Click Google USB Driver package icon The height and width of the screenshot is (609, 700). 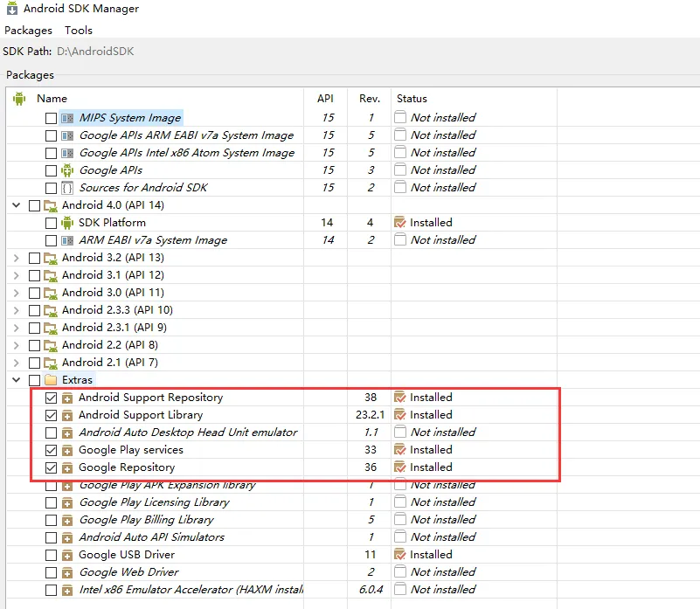point(67,555)
